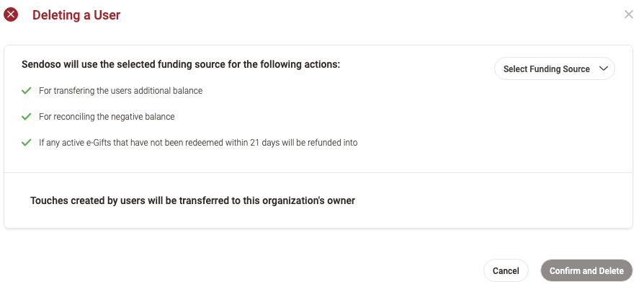Close the Deleting a User dialog
This screenshot has width=644, height=292.
coord(628,14)
